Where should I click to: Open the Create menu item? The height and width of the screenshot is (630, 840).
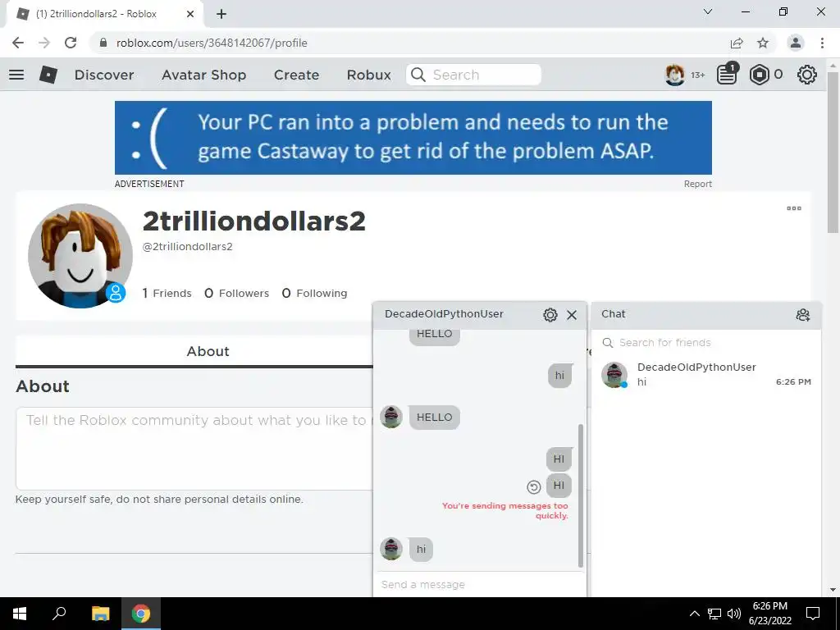pos(297,75)
